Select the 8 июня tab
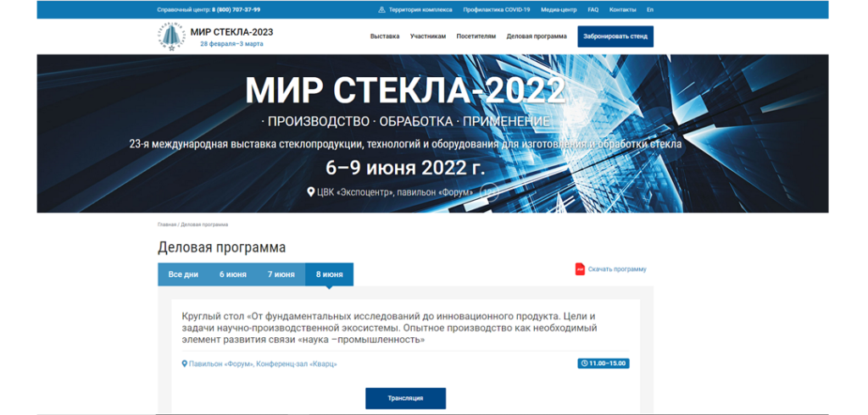This screenshot has height=415, width=868. coord(330,274)
